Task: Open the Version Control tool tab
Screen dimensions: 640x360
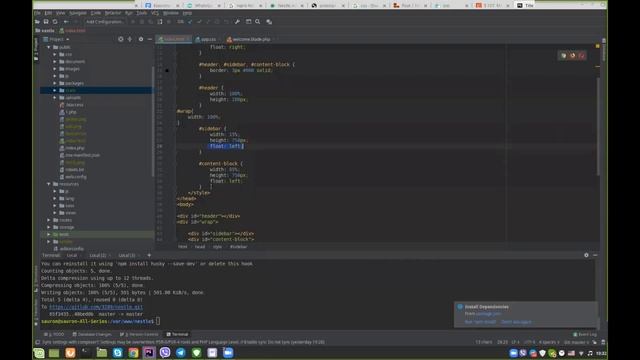Action: tap(139, 334)
